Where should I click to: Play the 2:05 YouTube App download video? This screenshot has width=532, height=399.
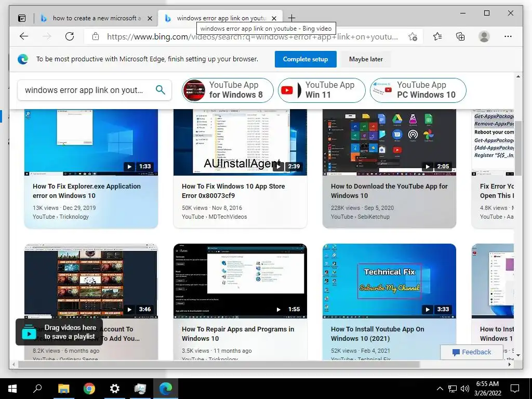428,167
